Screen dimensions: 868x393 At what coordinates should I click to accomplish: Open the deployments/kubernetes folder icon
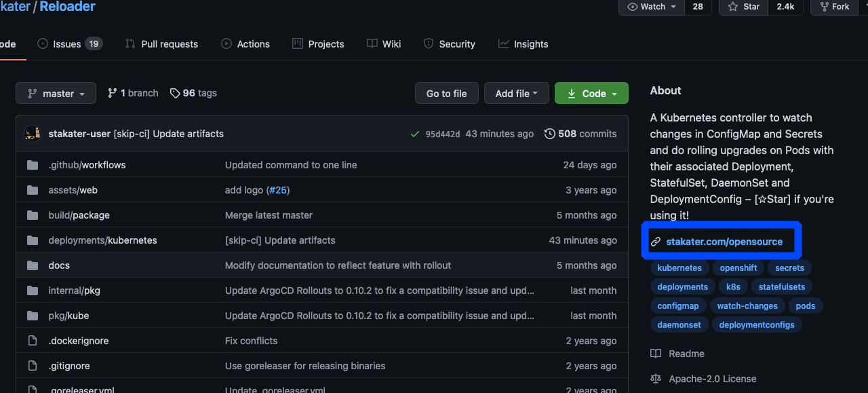click(x=32, y=240)
